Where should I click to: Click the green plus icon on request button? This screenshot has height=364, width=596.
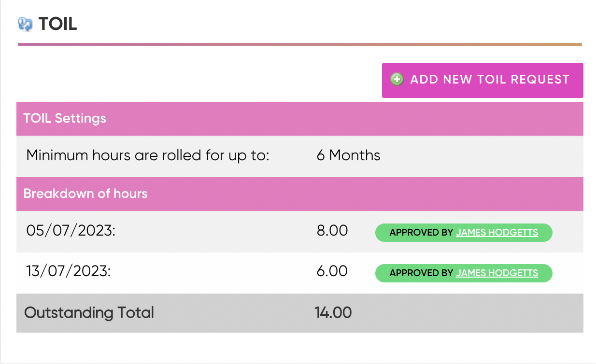coord(396,79)
